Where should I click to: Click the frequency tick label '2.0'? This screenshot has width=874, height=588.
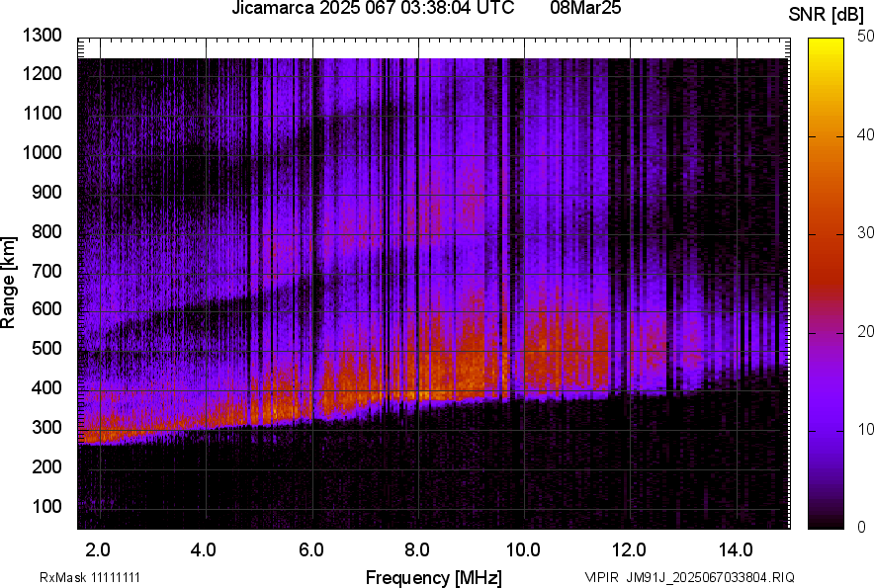point(98,550)
